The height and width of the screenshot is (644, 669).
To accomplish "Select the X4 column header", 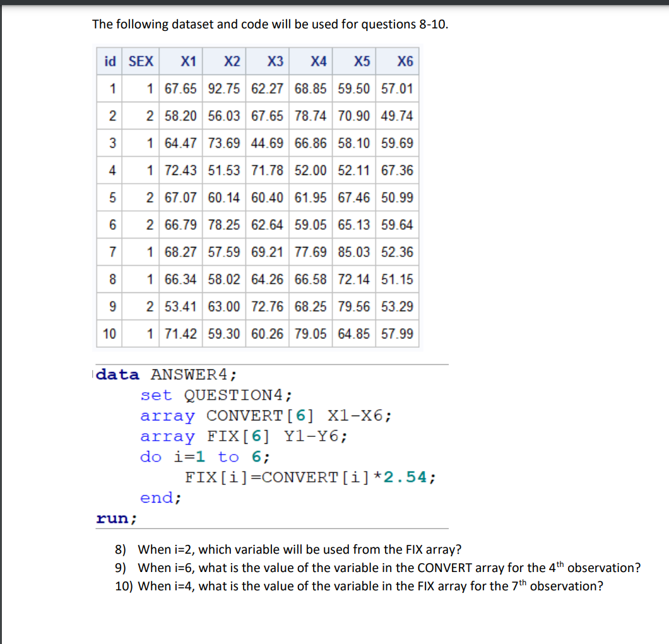I will point(316,61).
